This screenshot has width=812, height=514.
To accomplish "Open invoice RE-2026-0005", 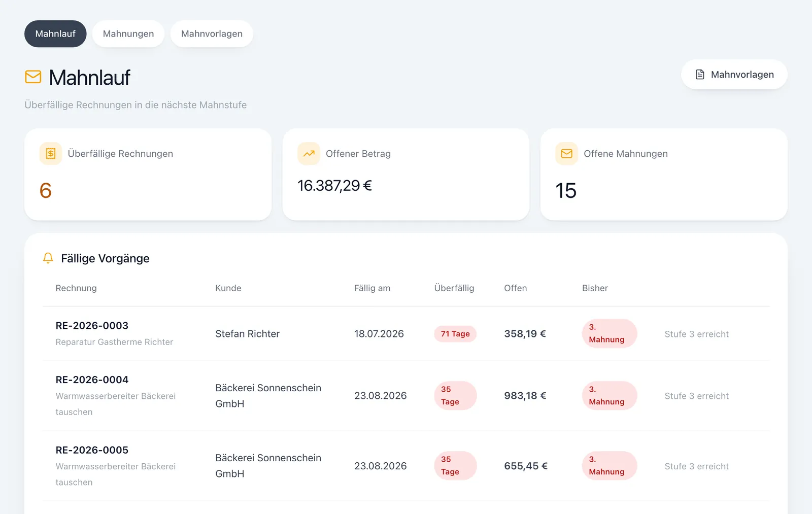I will [x=92, y=450].
